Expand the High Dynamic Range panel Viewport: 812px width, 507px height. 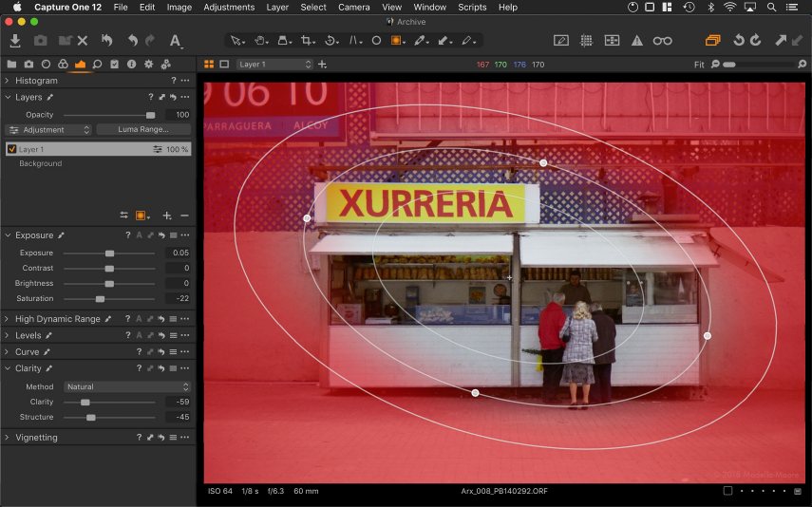(x=7, y=319)
